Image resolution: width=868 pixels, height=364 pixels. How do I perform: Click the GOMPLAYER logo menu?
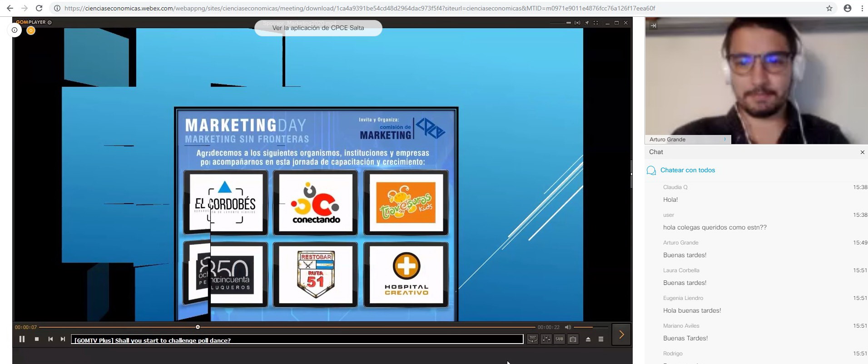31,22
